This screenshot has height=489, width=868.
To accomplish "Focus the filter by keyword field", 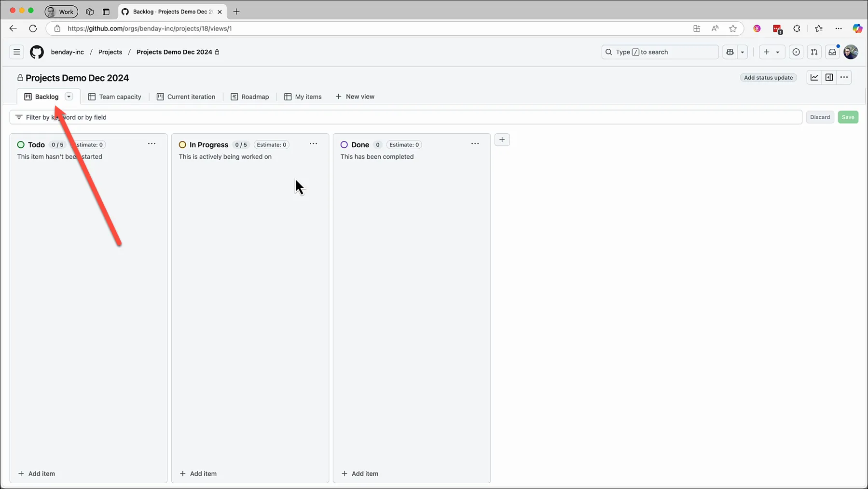I will (406, 117).
